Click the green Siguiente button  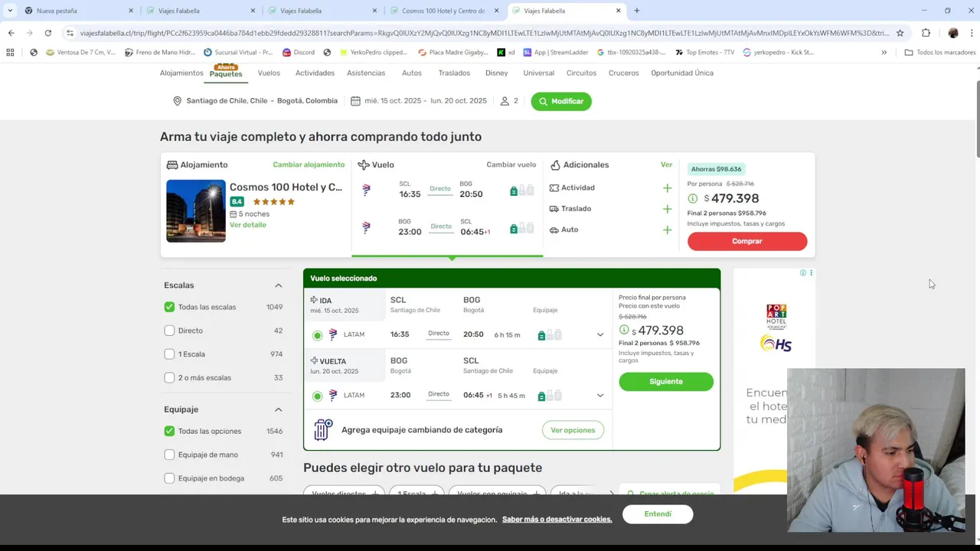[x=666, y=381]
